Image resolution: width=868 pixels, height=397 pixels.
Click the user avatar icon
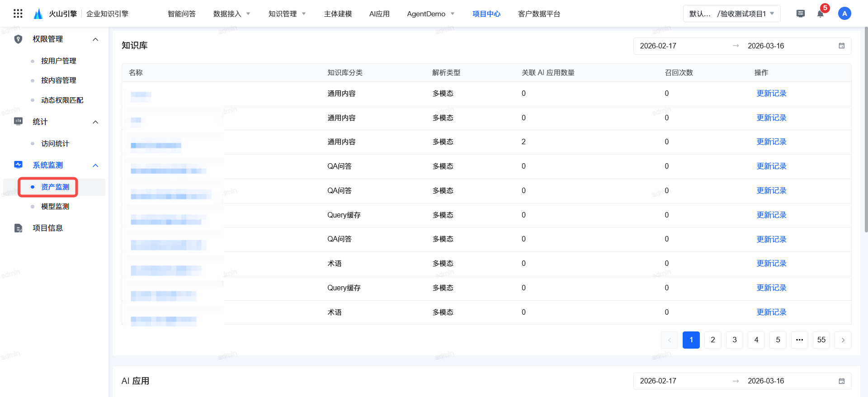click(x=844, y=14)
